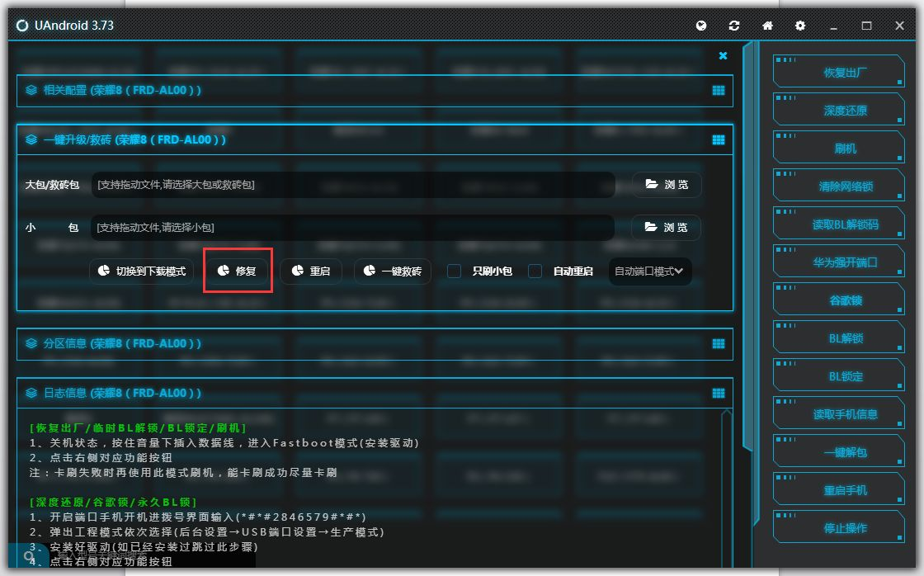Click the log panel vertical scrollbar
The height and width of the screenshot is (576, 924).
click(727, 489)
